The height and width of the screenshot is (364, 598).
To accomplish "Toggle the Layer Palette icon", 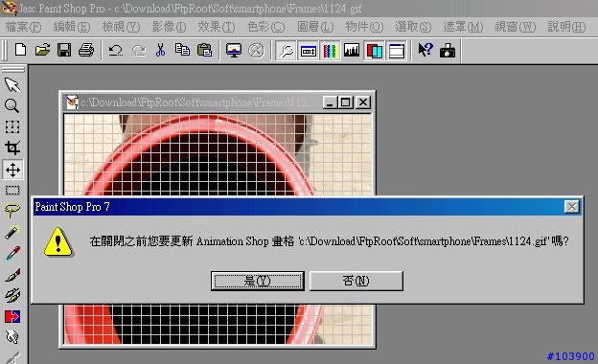I will [x=374, y=51].
